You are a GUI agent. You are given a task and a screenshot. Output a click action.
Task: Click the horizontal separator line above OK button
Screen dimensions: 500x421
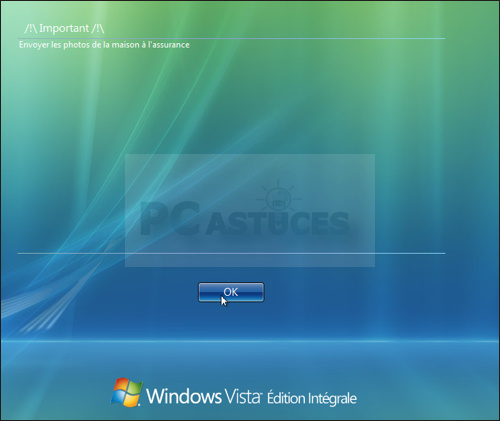[x=231, y=253]
